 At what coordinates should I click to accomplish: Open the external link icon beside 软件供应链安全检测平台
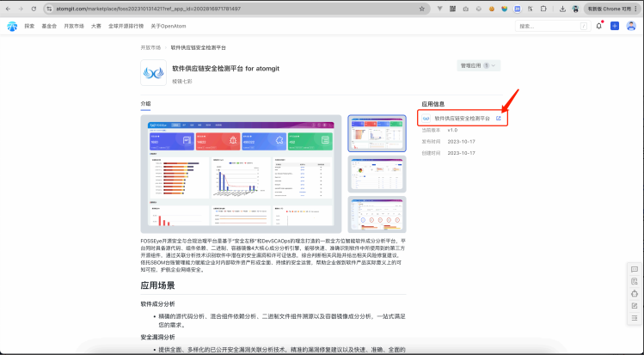pos(498,119)
